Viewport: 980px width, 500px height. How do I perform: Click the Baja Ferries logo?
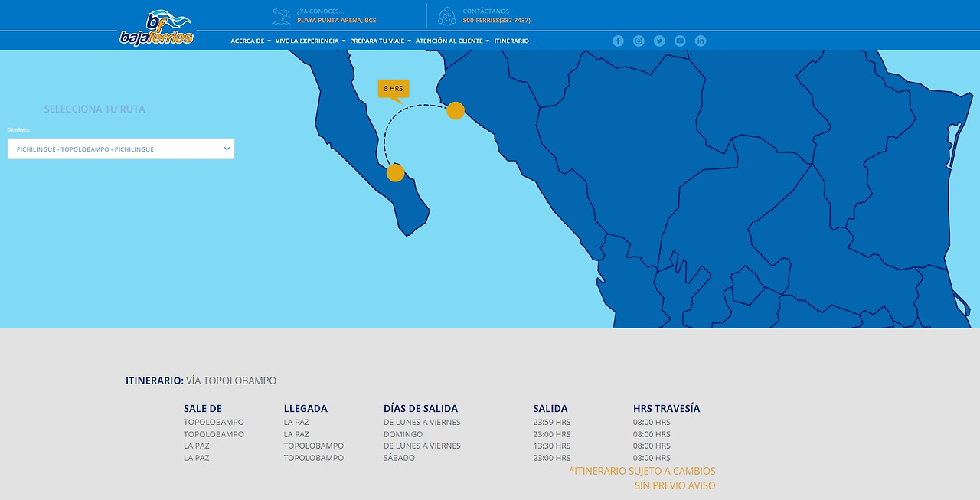tap(157, 28)
